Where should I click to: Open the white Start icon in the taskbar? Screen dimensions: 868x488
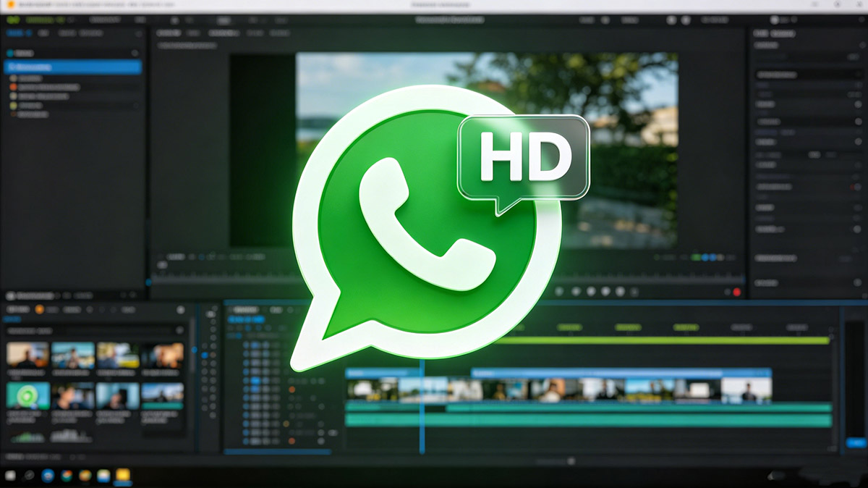[x=11, y=476]
